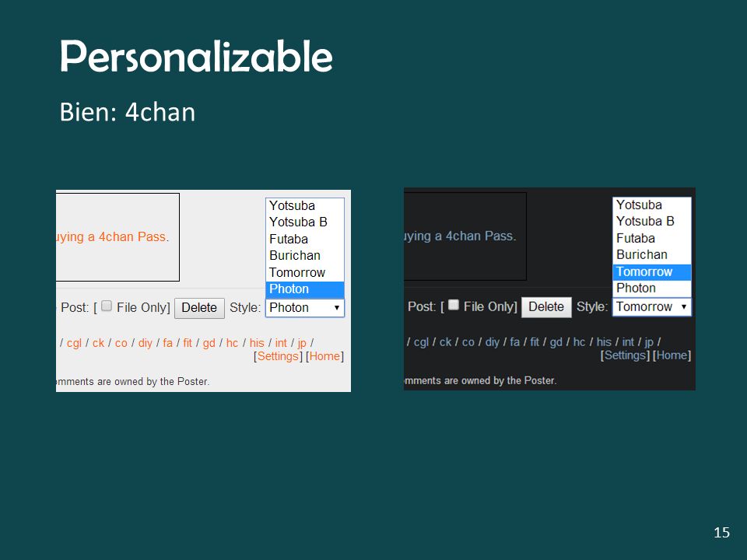Choose Futaba in the light theme list
747x560 pixels.
(x=305, y=239)
